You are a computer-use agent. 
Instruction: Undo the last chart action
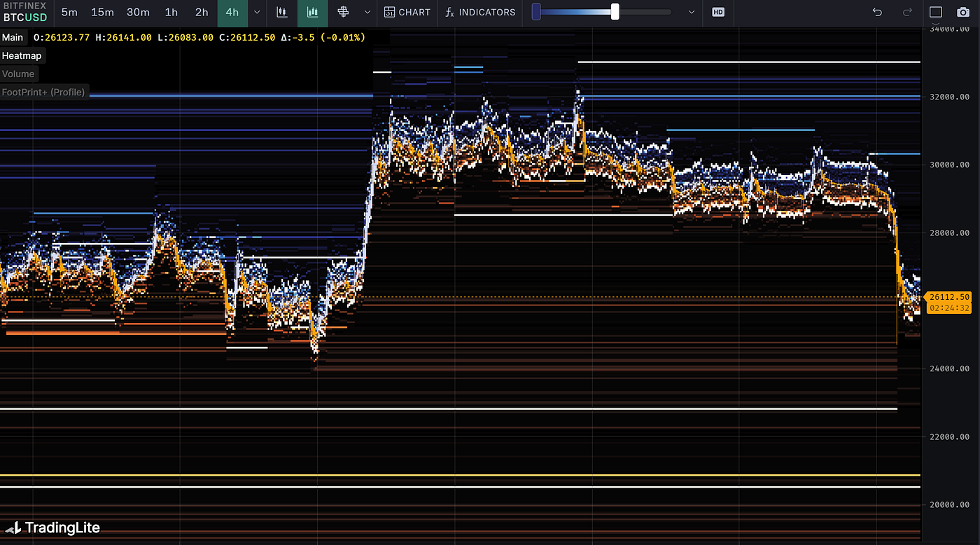click(878, 12)
